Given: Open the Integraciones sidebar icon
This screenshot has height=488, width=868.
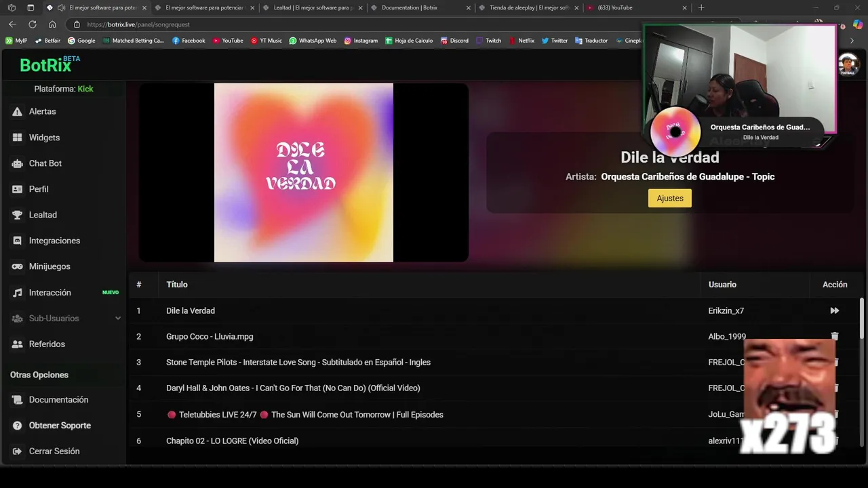Looking at the screenshot, I should coord(17,241).
